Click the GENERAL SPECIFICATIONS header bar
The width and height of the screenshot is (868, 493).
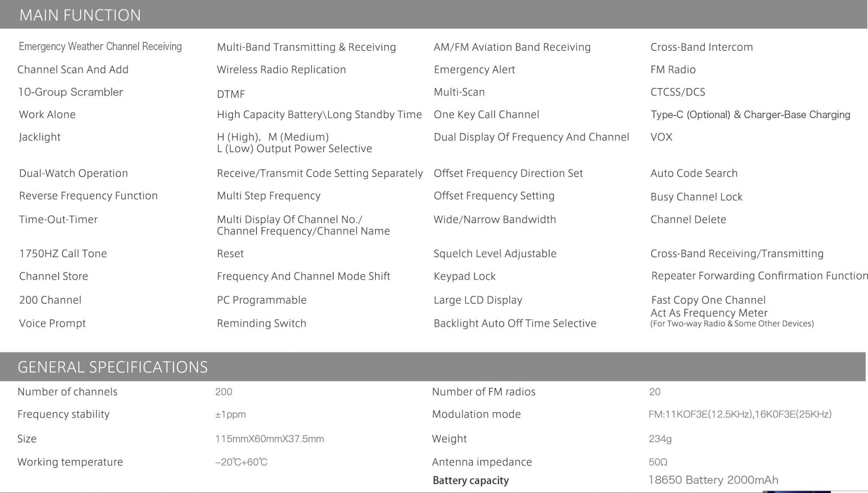click(432, 367)
